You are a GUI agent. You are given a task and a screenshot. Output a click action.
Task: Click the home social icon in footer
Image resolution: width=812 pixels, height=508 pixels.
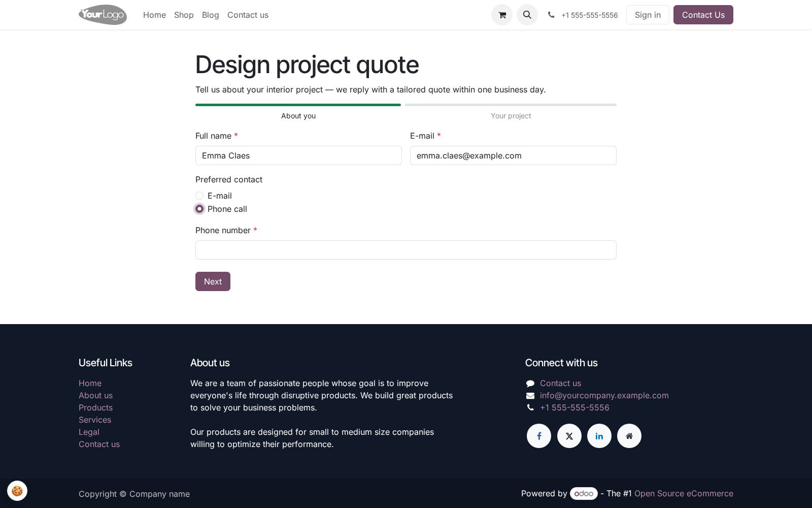click(629, 436)
